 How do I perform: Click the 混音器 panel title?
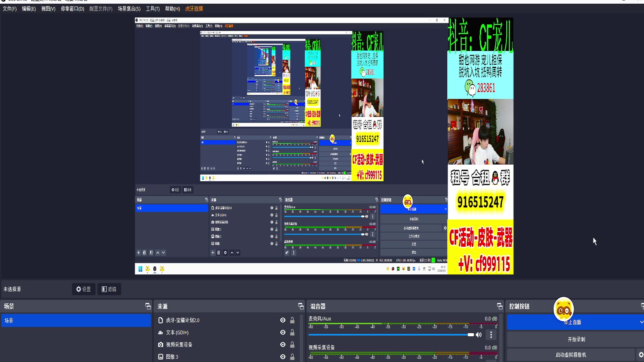[318, 306]
